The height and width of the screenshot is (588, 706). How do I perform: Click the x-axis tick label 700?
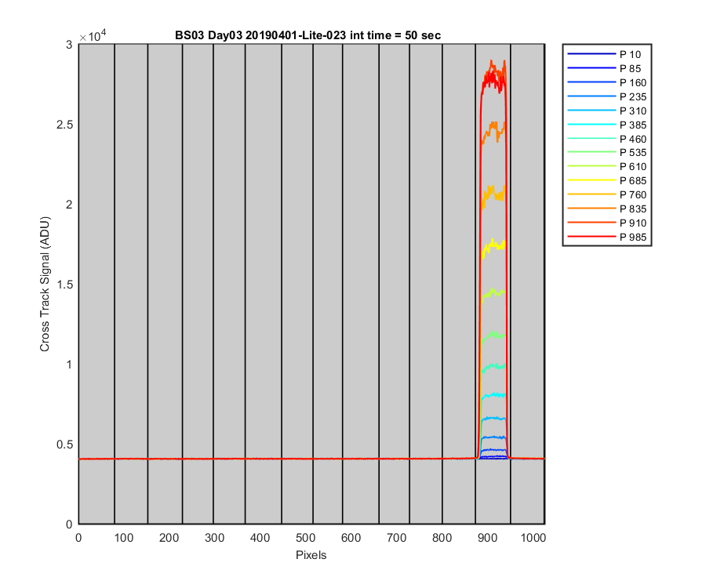click(396, 538)
